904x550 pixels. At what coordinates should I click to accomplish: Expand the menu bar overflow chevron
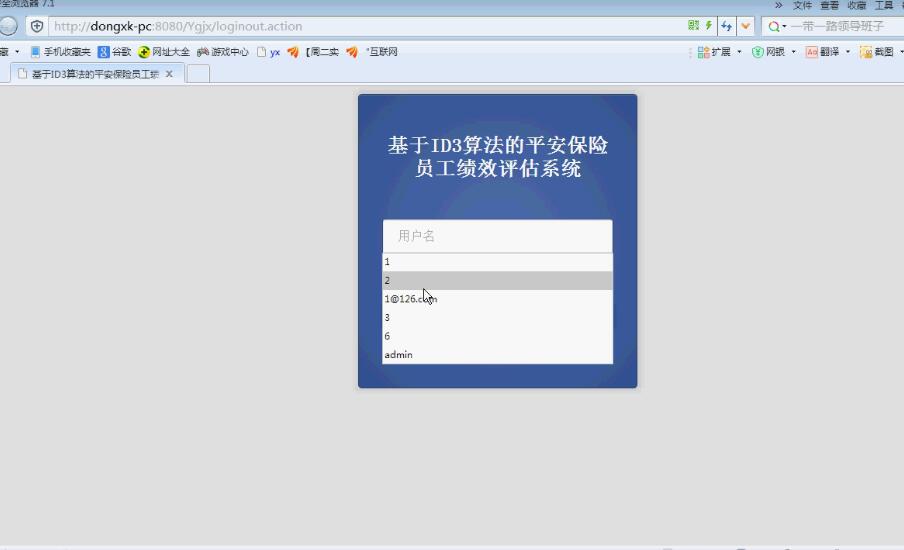[x=779, y=5]
